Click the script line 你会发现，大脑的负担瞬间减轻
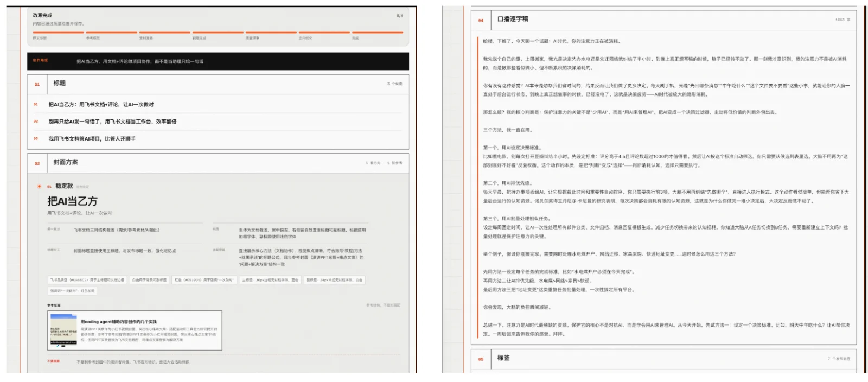Viewport: 868px width, 382px height. click(517, 308)
